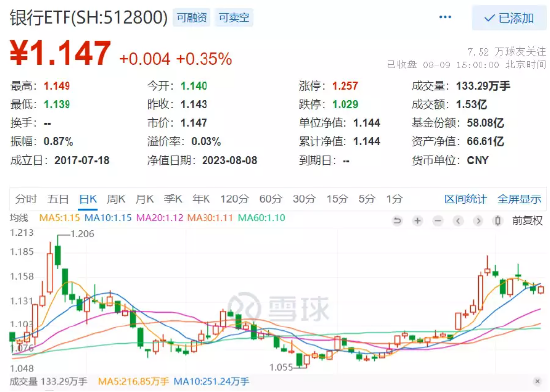Screen dimensions: 550x392
Task: Click the 1.206 high price marker on chart
Action: (x=82, y=234)
